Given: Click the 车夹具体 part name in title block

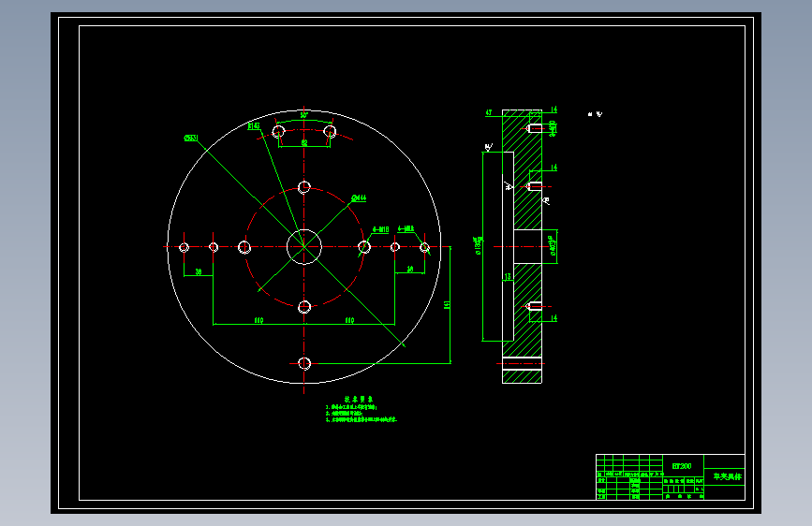Looking at the screenshot, I should [x=727, y=476].
